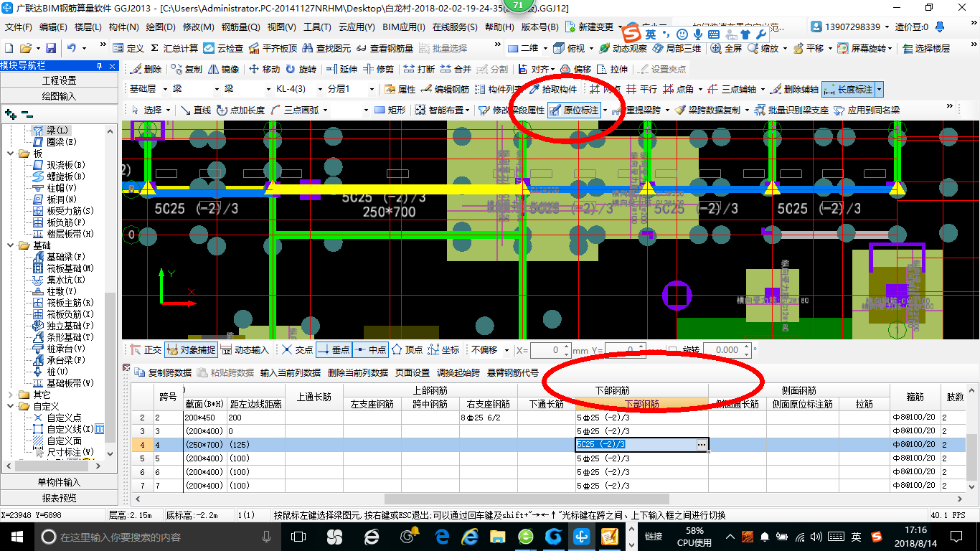The height and width of the screenshot is (551, 980).
Task: Select the 旋转 rotate tool
Action: 301,70
